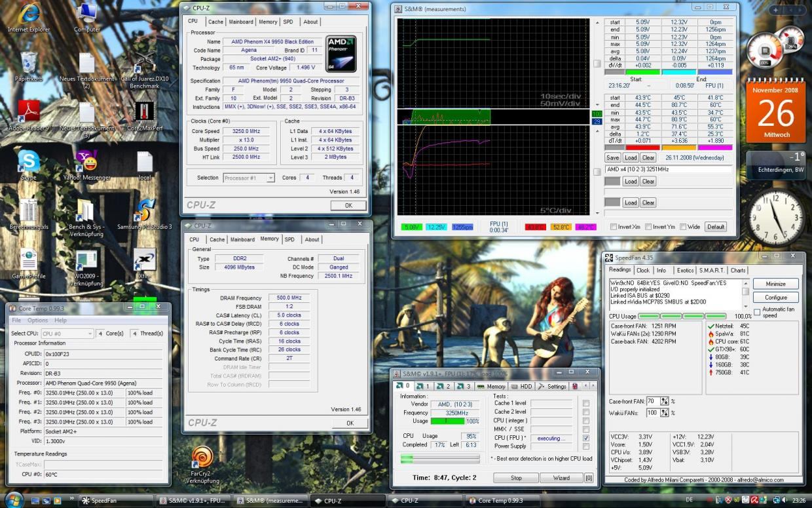Click the WaKü FANs speed stepper
The width and height of the screenshot is (812, 508).
(x=664, y=413)
